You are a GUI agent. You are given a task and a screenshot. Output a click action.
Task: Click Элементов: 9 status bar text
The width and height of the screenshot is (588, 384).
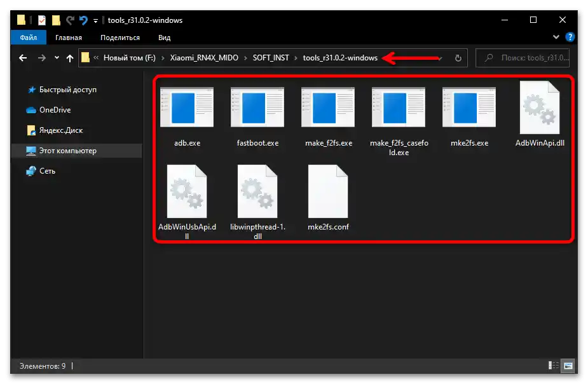(x=43, y=366)
